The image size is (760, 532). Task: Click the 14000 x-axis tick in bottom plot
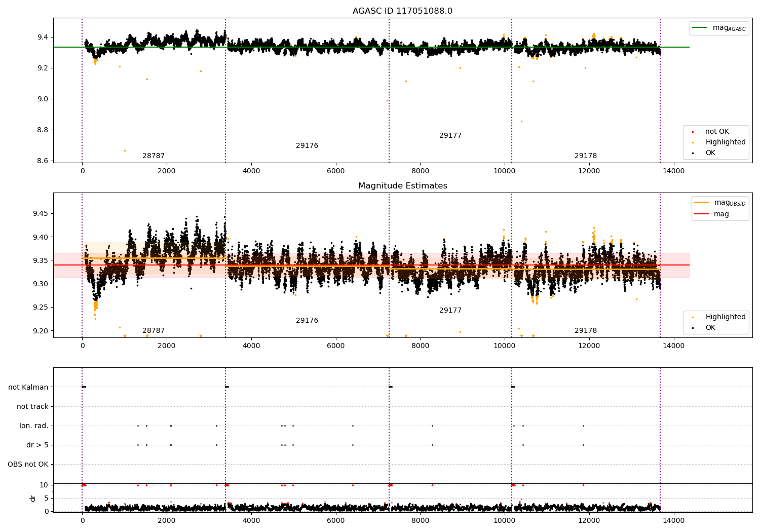673,520
